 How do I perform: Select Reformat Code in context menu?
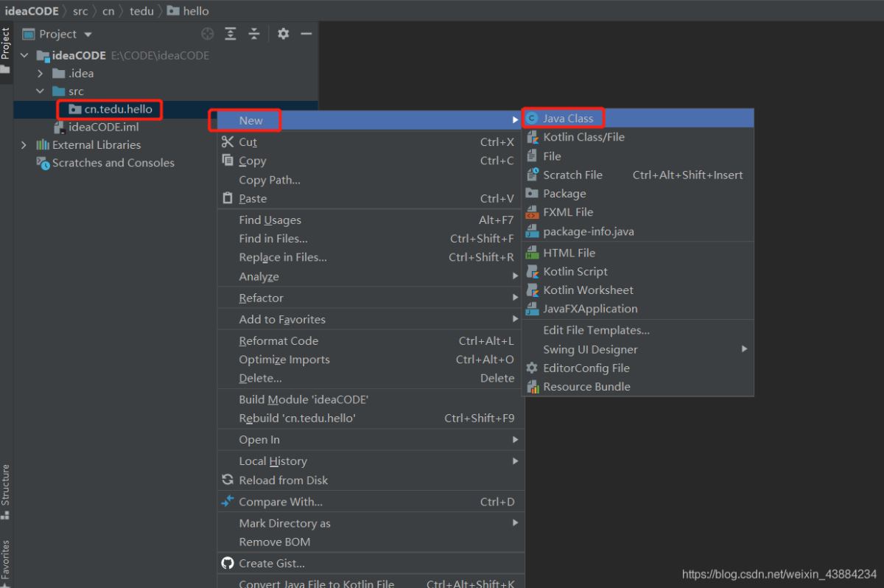tap(278, 340)
